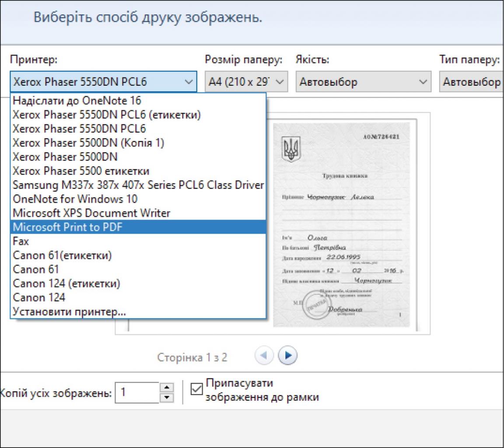Choose OneNote for Windows 10
This screenshot has width=504, height=448.
tap(138, 199)
